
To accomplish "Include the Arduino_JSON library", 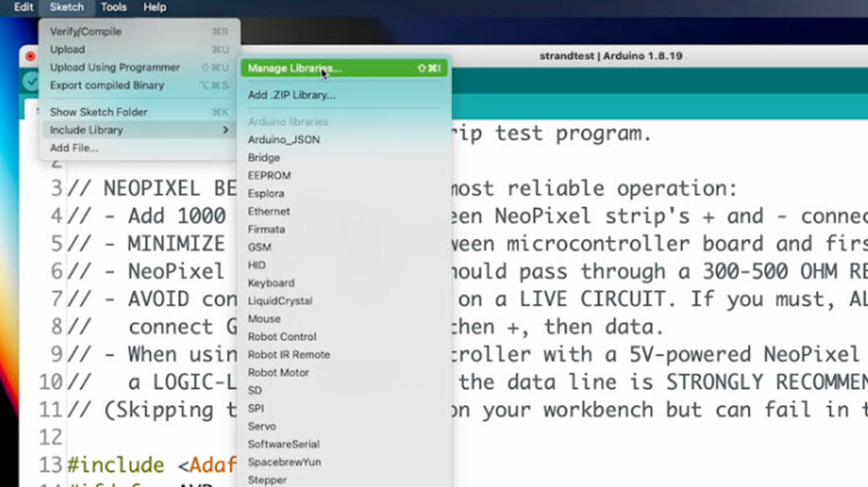I will 344,140.
